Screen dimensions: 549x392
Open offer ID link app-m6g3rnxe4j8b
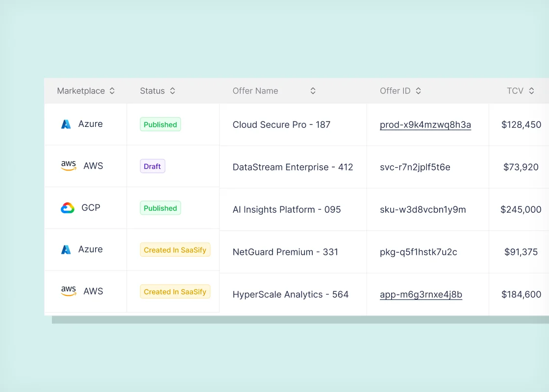pos(421,294)
